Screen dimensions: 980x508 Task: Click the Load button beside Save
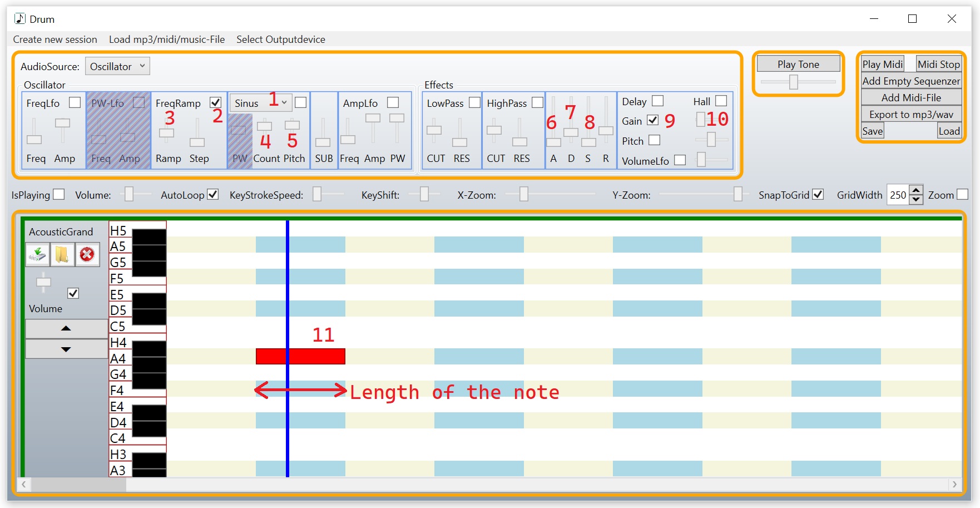(x=949, y=131)
